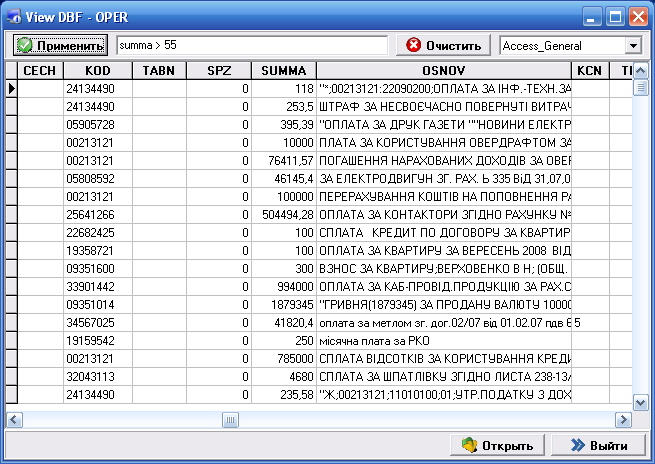Click horizontal scrollbar right arrow

pos(624,420)
